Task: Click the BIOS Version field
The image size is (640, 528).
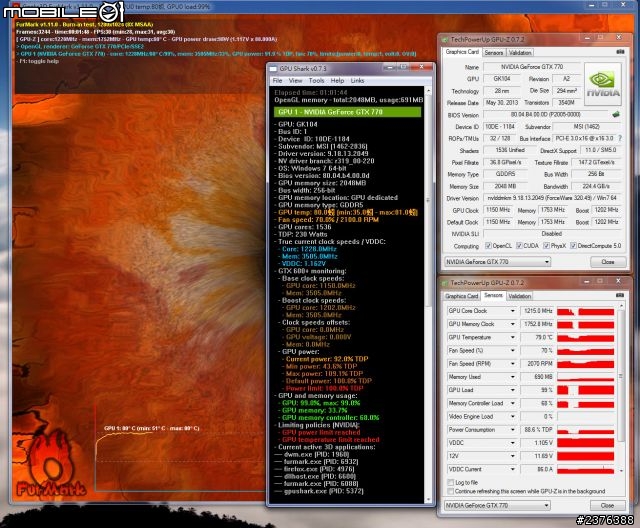Action: (x=546, y=115)
